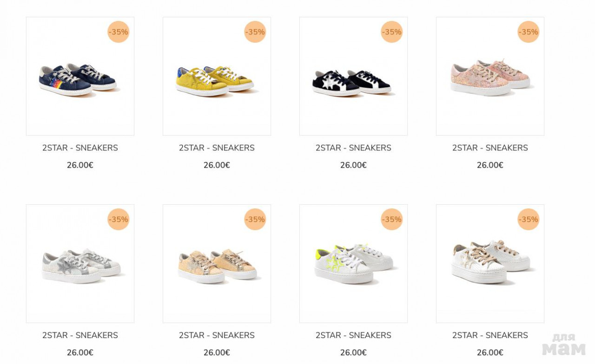Click the -35% badge on navy sneakers
The image size is (595, 364).
tap(119, 32)
